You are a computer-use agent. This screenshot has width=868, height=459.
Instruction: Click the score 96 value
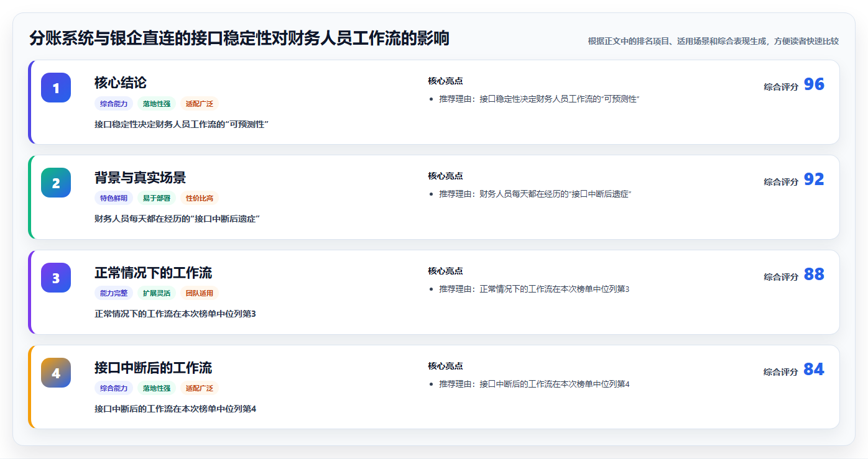point(814,84)
